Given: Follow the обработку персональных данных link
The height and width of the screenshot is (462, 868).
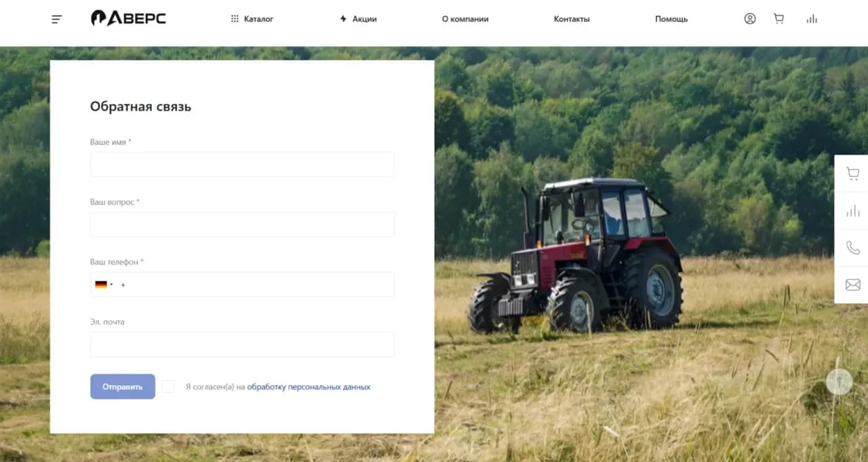Looking at the screenshot, I should (309, 387).
